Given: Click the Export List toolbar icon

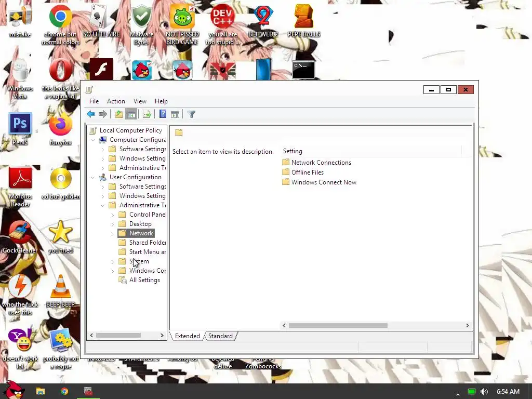Looking at the screenshot, I should coord(147,114).
